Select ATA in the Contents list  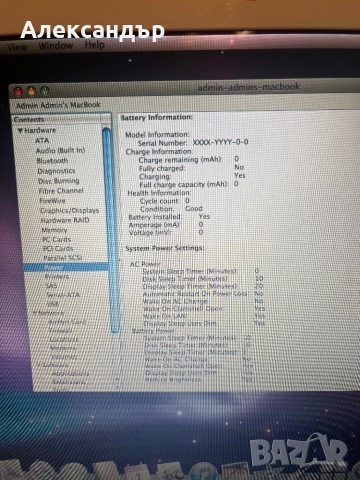[x=42, y=141]
